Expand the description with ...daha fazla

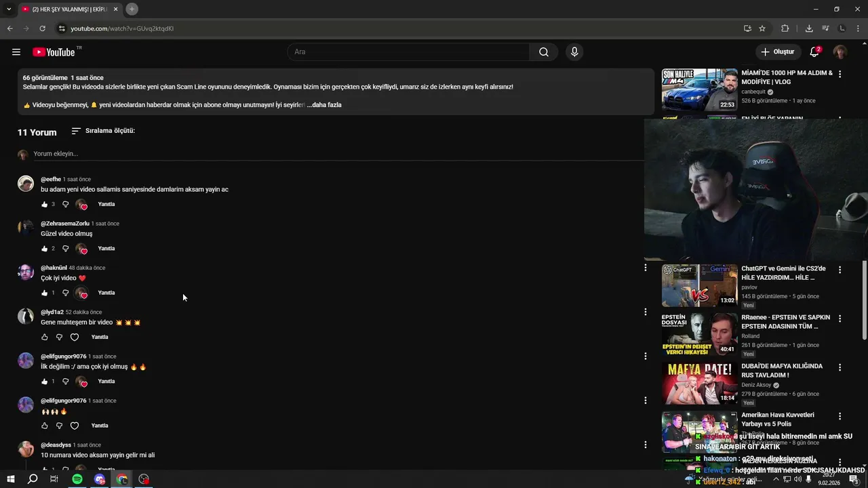pyautogui.click(x=324, y=105)
